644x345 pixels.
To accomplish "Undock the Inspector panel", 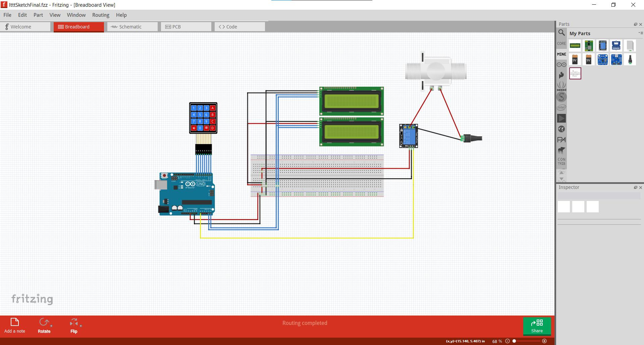I will pos(636,187).
